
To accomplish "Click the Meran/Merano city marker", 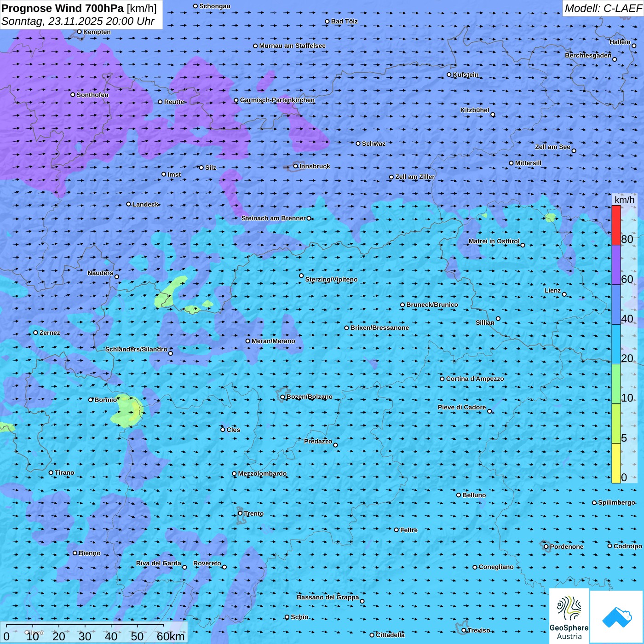I will pos(248,341).
